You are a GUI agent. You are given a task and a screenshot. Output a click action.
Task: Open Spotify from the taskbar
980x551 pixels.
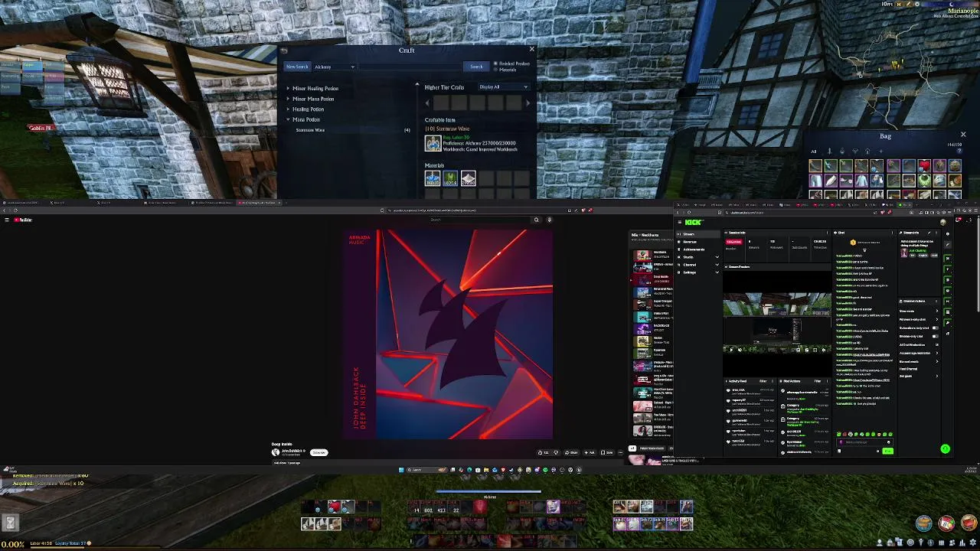pyautogui.click(x=545, y=470)
